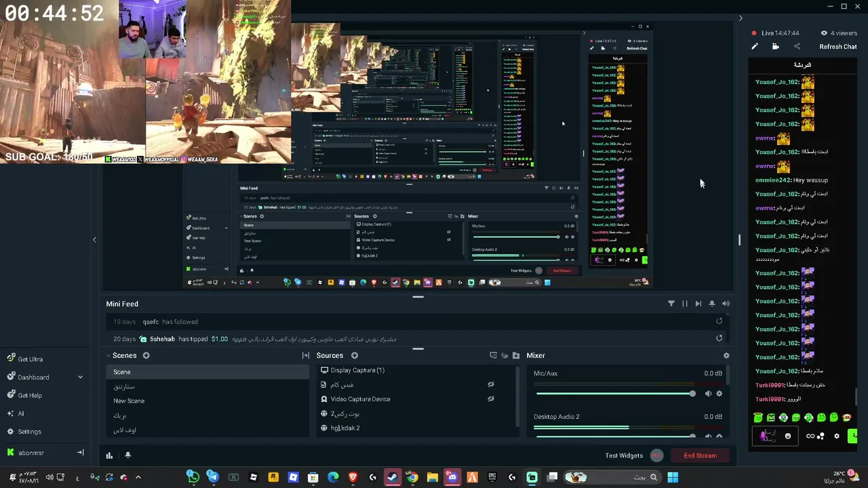The height and width of the screenshot is (488, 868).
Task: Click the notifications bell in the footer
Action: tap(127, 455)
